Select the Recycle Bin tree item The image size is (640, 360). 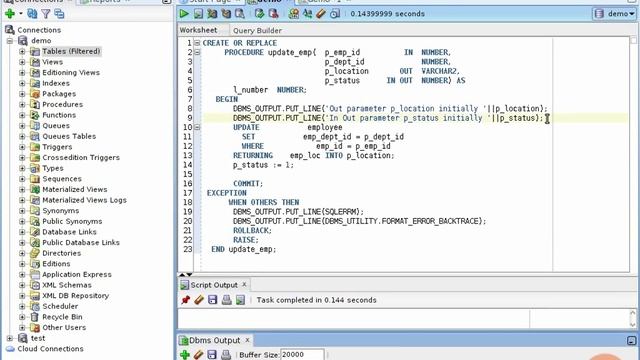(62, 317)
